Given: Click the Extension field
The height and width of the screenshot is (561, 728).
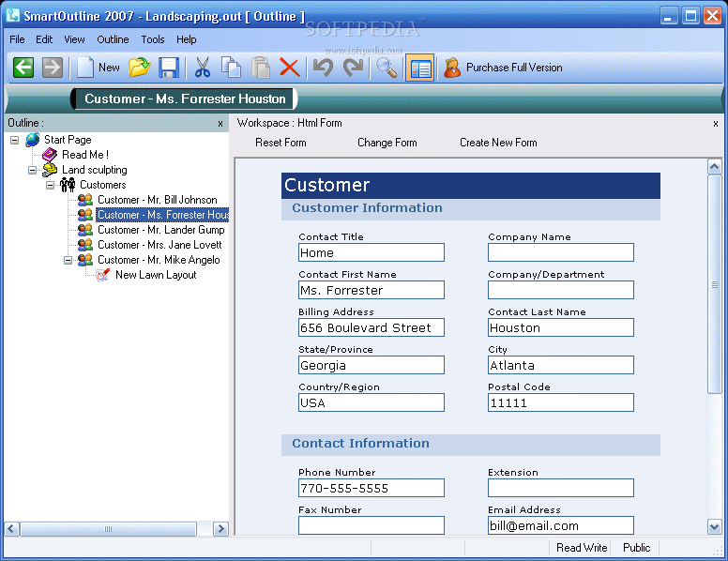Looking at the screenshot, I should pos(561,488).
